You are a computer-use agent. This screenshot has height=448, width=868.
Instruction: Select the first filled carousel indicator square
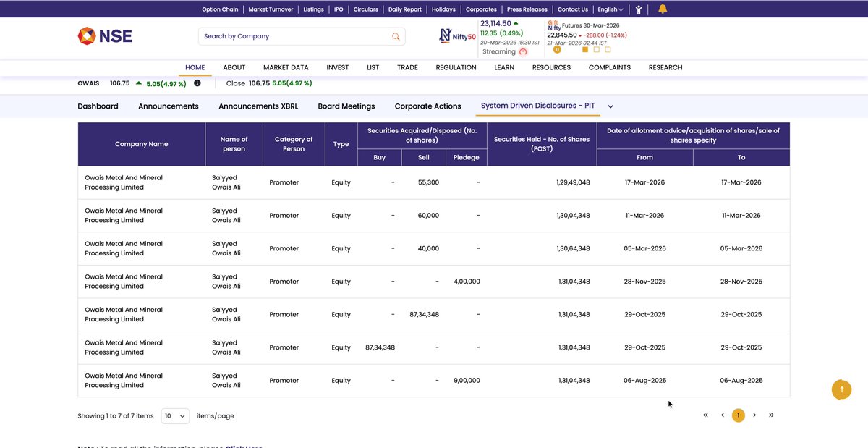click(585, 50)
